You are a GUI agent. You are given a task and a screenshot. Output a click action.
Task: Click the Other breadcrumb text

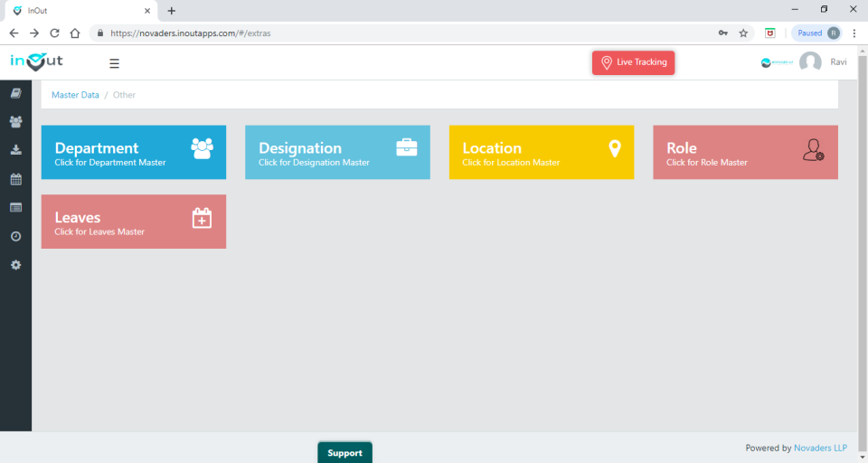(124, 95)
